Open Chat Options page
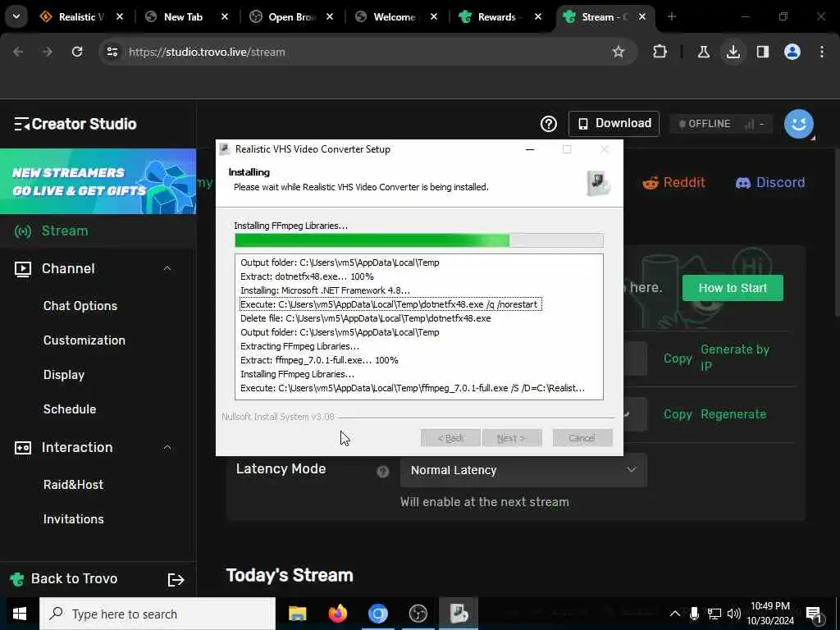 (x=80, y=306)
